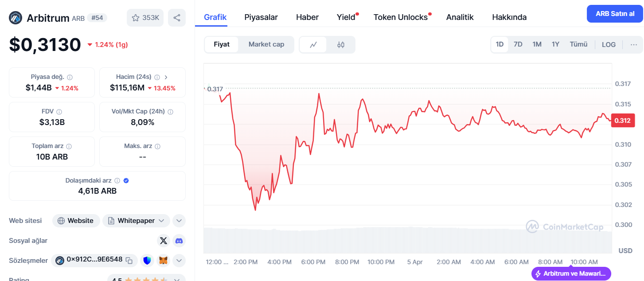Open info icon next to Maks. arz
This screenshot has height=281, width=644.
click(158, 146)
